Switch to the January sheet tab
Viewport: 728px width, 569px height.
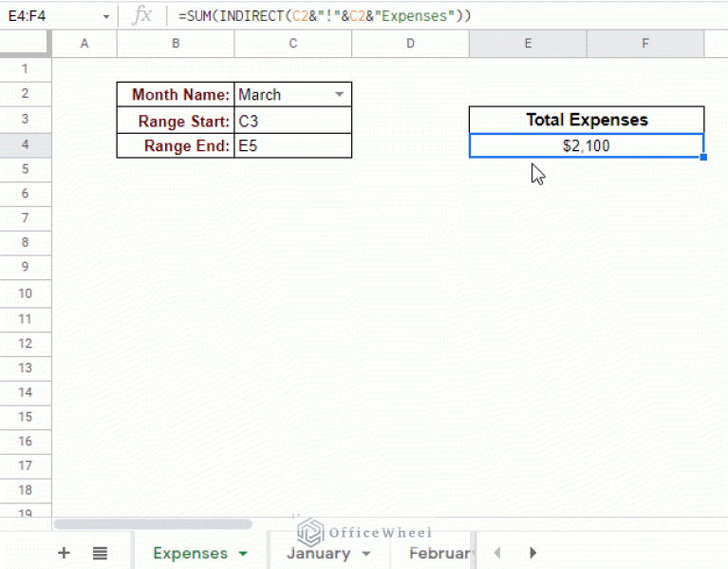pos(318,553)
